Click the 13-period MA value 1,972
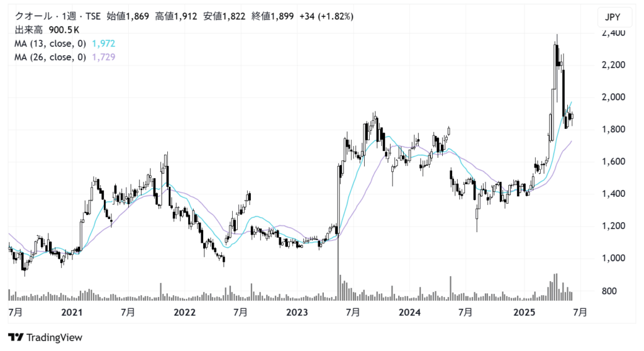The height and width of the screenshot is (351, 644). (104, 43)
